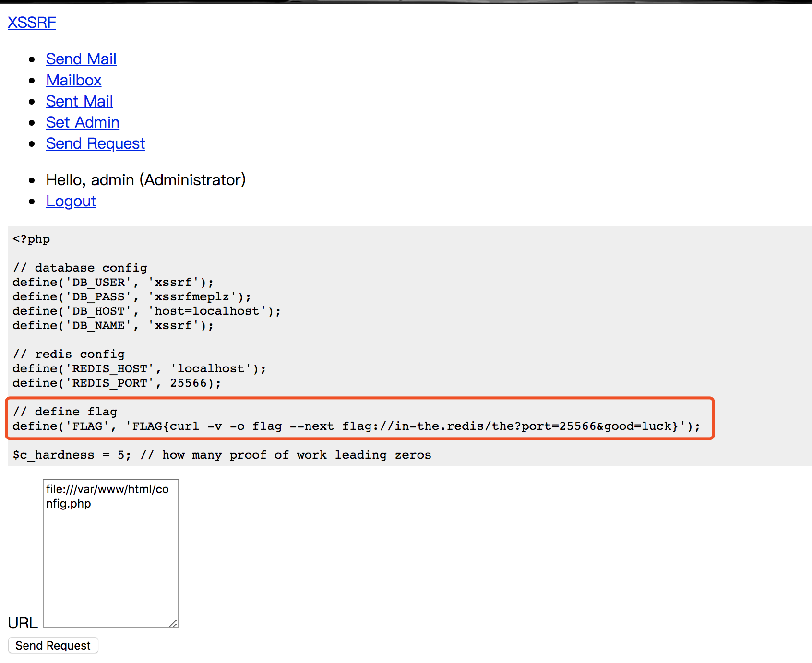Click the DB_USER define line

coord(113,282)
